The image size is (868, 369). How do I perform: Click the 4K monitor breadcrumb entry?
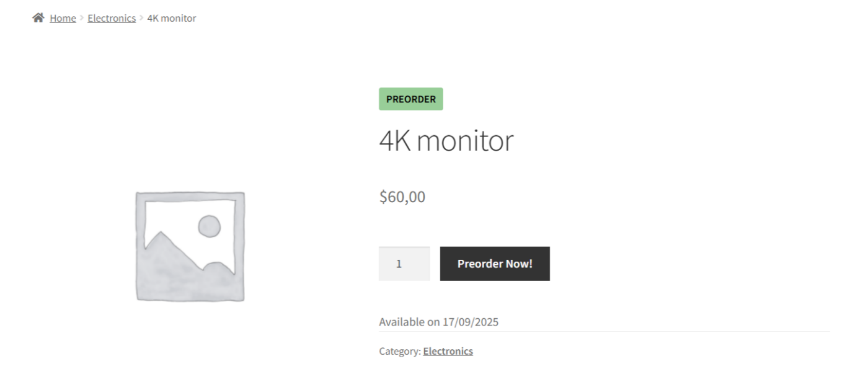coord(170,18)
